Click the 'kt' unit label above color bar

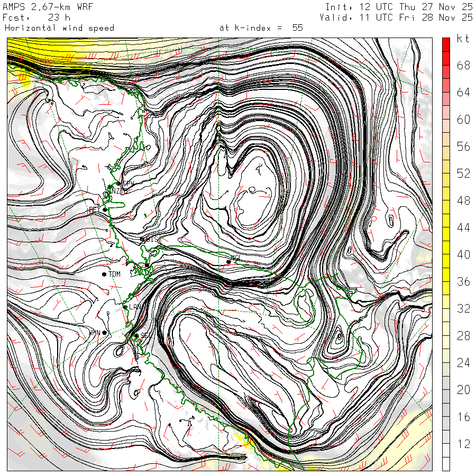pos(463,39)
